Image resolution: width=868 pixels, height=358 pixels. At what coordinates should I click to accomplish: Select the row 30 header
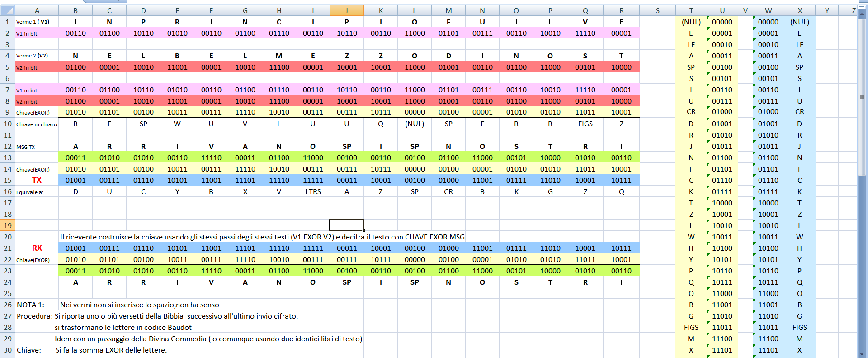pos(8,350)
